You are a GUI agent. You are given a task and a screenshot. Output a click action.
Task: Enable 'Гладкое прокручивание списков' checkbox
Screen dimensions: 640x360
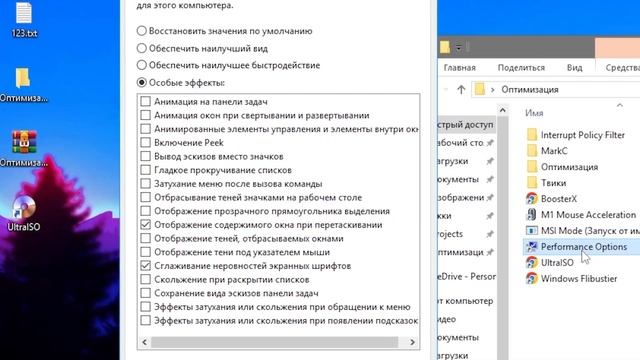[145, 170]
